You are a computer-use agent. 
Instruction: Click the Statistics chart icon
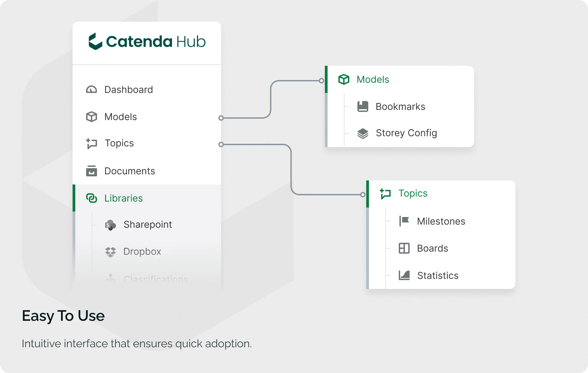pos(404,275)
